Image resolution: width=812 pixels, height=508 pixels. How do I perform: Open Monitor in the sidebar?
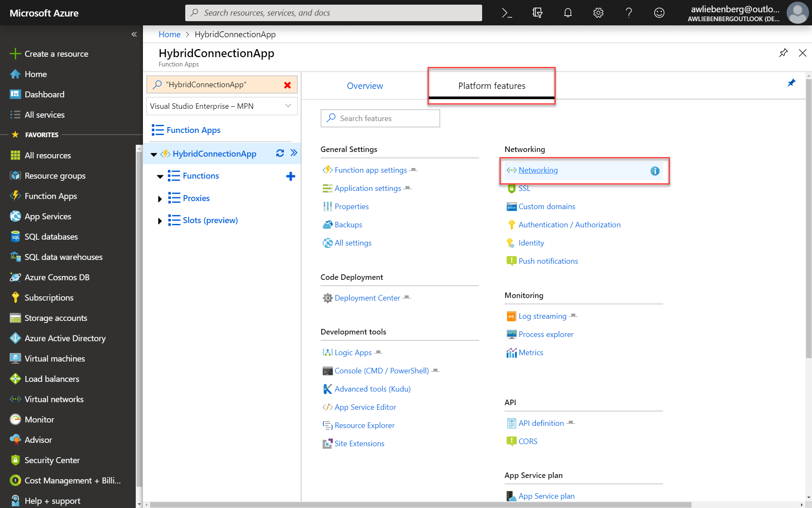click(39, 420)
